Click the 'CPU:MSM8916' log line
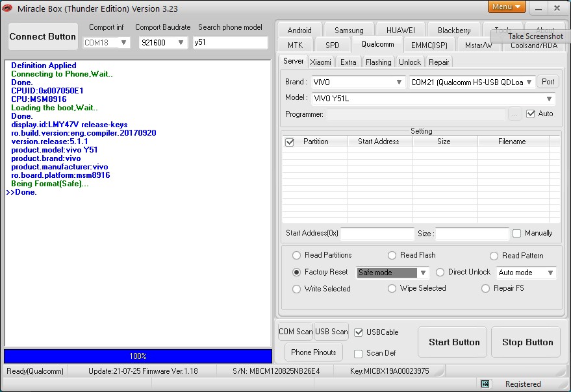Image resolution: width=571 pixels, height=392 pixels. click(x=39, y=99)
